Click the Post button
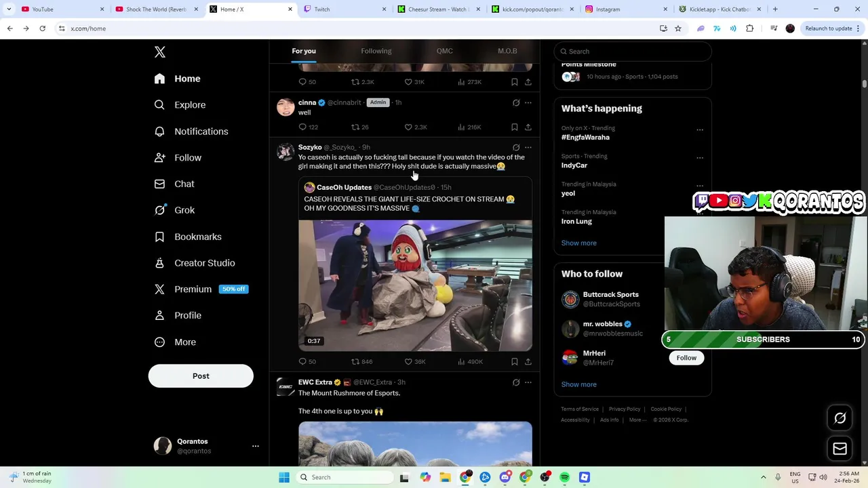Screen dimensions: 868x488 (x=201, y=376)
